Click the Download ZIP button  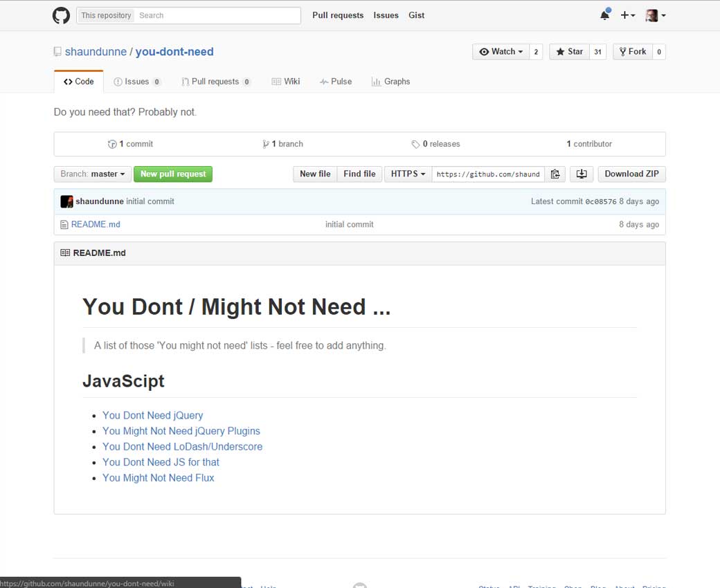click(631, 174)
